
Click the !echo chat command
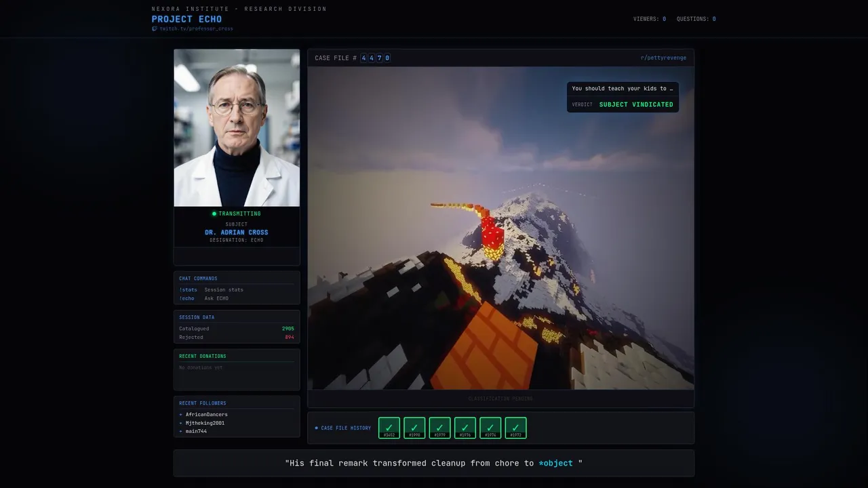[x=186, y=298]
